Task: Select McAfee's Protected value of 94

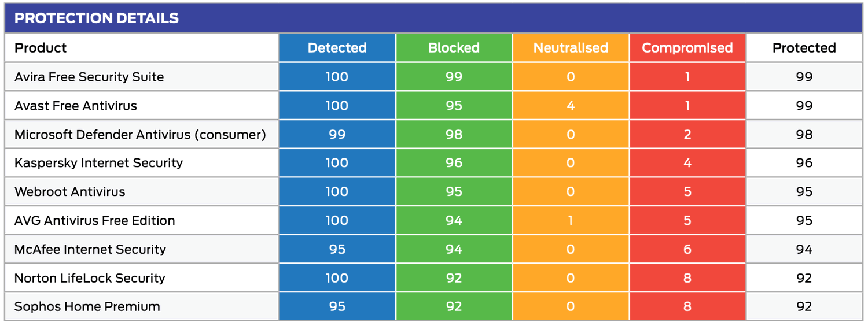Action: [x=804, y=250]
